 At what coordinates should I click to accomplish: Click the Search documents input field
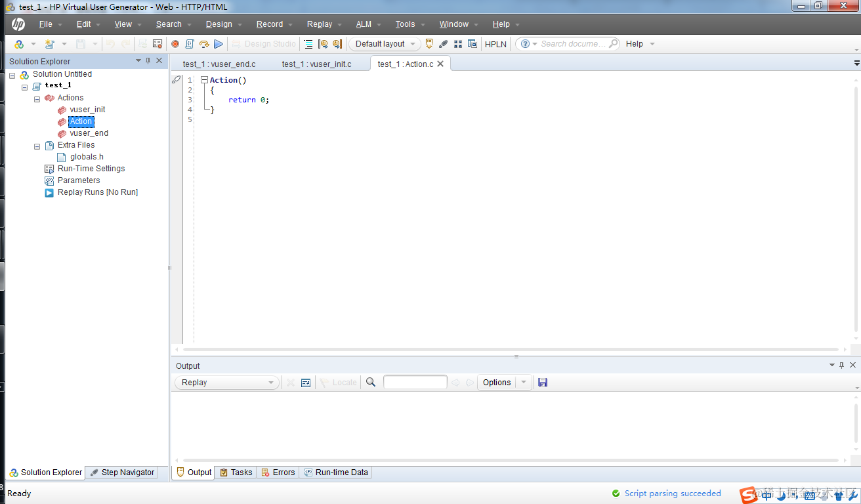tap(572, 44)
